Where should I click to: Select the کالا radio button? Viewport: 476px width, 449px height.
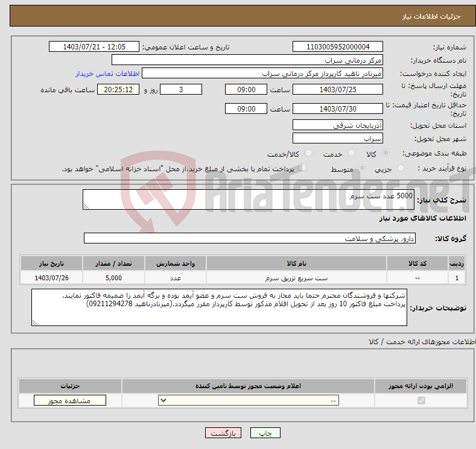[x=386, y=153]
